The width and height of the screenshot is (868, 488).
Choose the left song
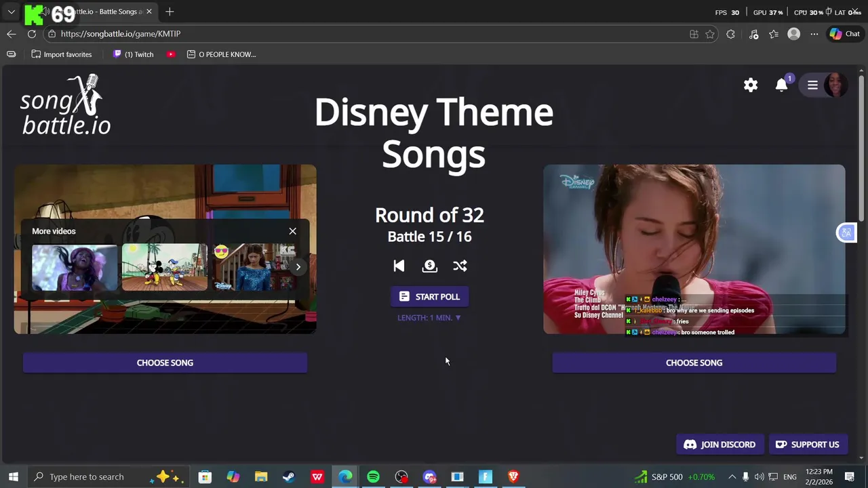click(x=165, y=363)
